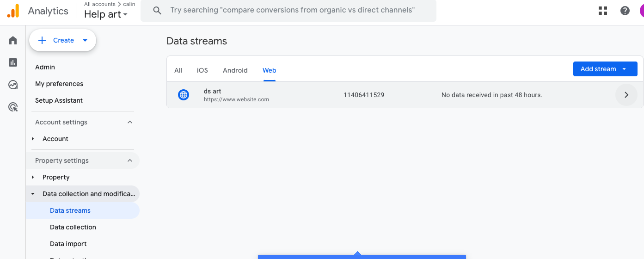Click the calin breadcrumb text
The height and width of the screenshot is (259, 644).
click(129, 4)
